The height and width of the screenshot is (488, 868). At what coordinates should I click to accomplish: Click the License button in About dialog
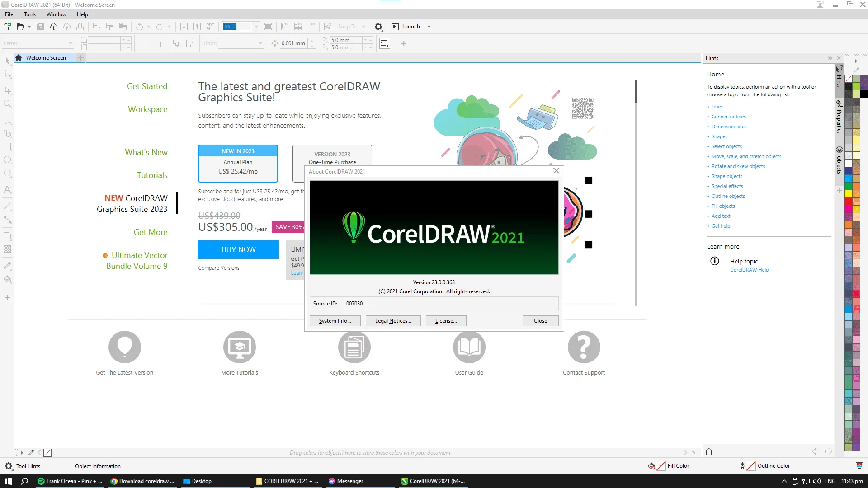pos(446,321)
